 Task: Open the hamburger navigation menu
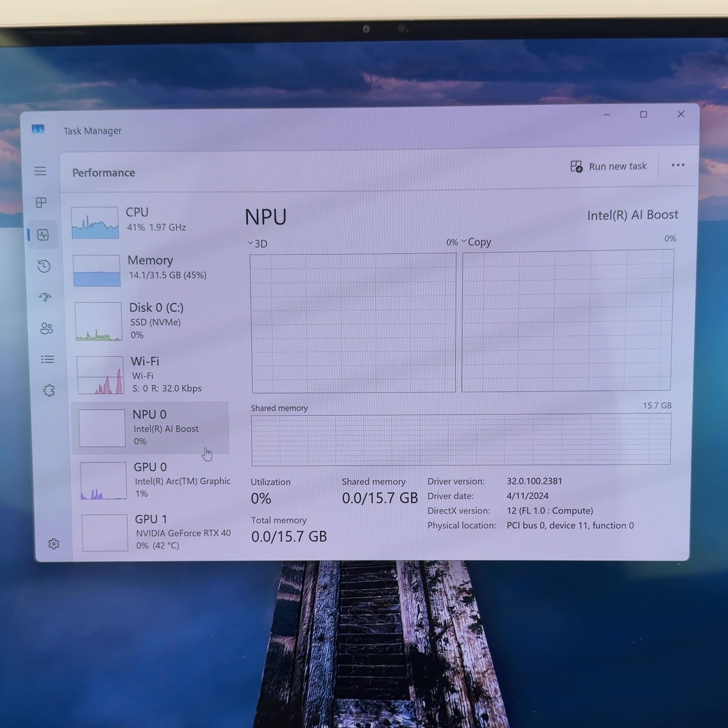pos(40,171)
